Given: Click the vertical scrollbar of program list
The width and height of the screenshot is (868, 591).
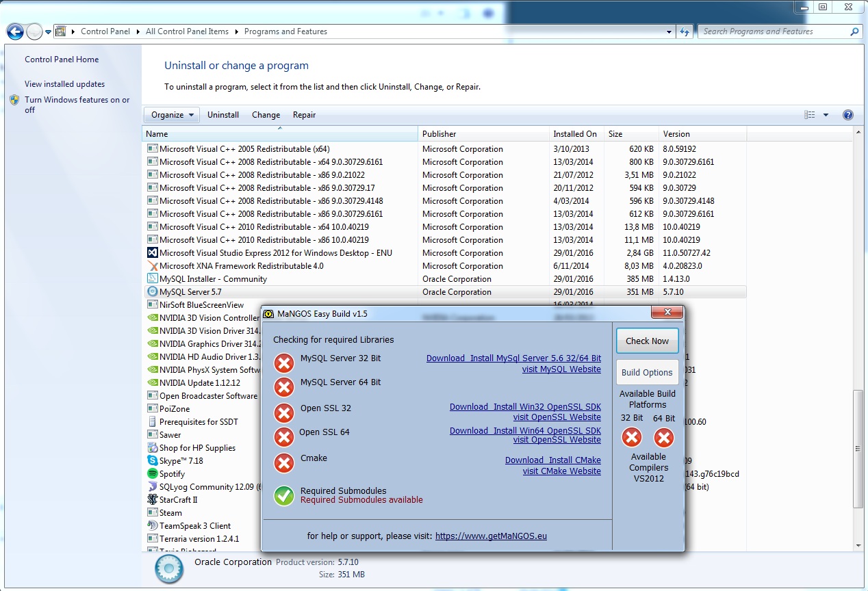Looking at the screenshot, I should coord(858,449).
